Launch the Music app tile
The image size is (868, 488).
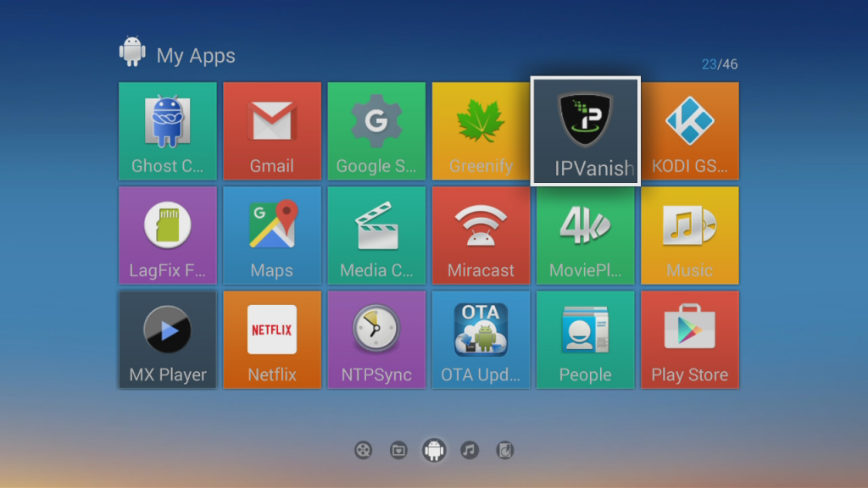click(690, 236)
